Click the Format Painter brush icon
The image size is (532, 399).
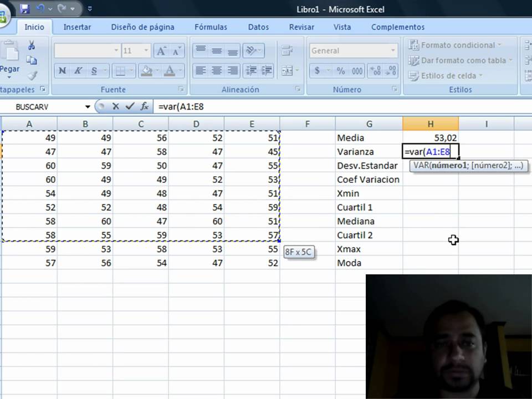pyautogui.click(x=32, y=75)
